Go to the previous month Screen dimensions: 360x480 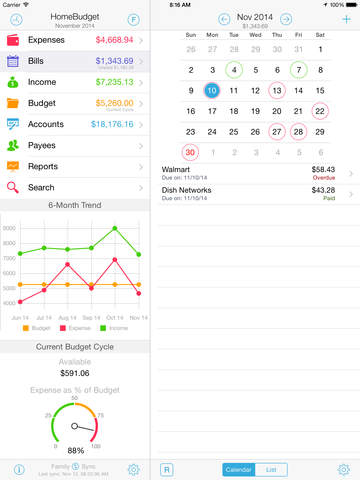[224, 19]
